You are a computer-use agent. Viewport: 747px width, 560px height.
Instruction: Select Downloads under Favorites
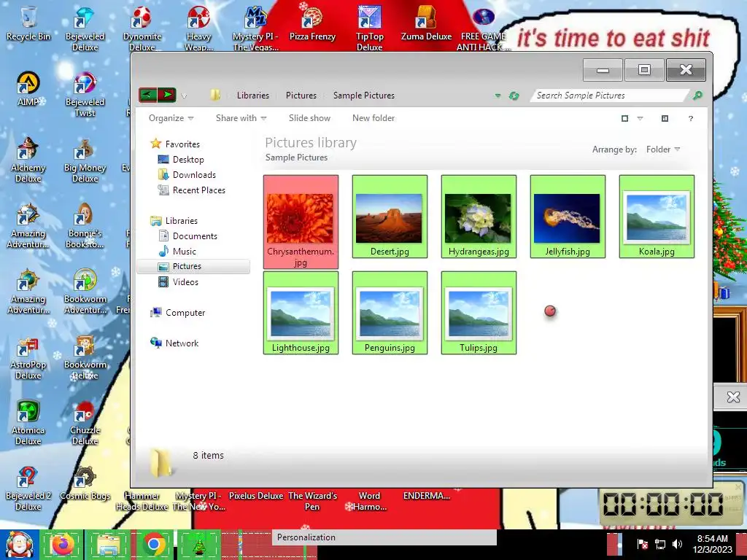(x=187, y=175)
